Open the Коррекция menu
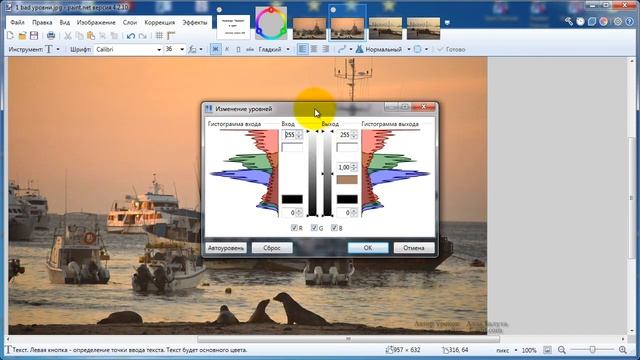Screen dimensions: 640x360 pyautogui.click(x=160, y=22)
